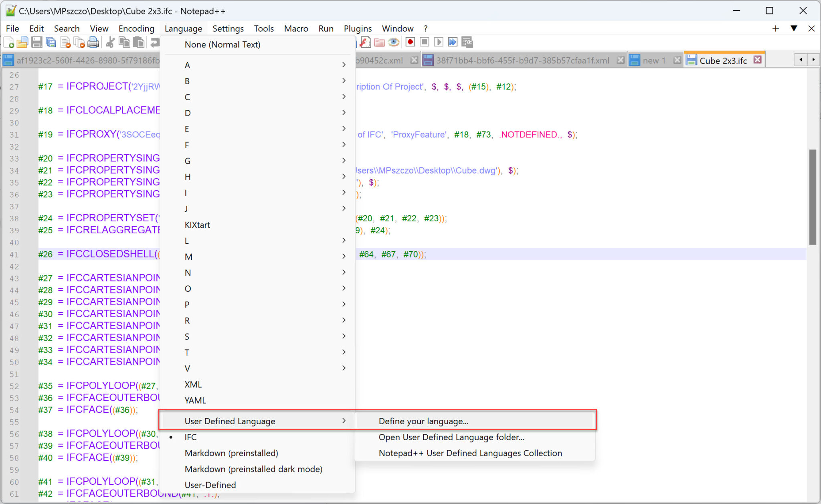Expand the XML language submenu

coord(193,384)
